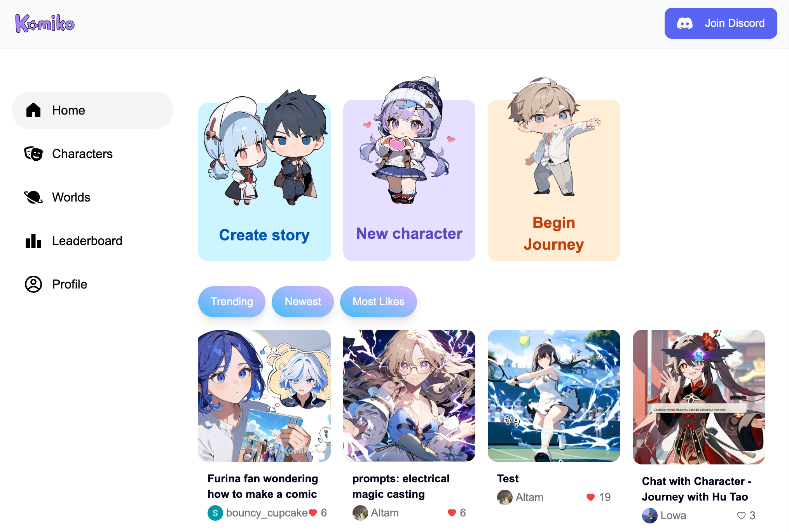Image resolution: width=789 pixels, height=532 pixels.
Task: Click Join Discord button
Action: 721,23
